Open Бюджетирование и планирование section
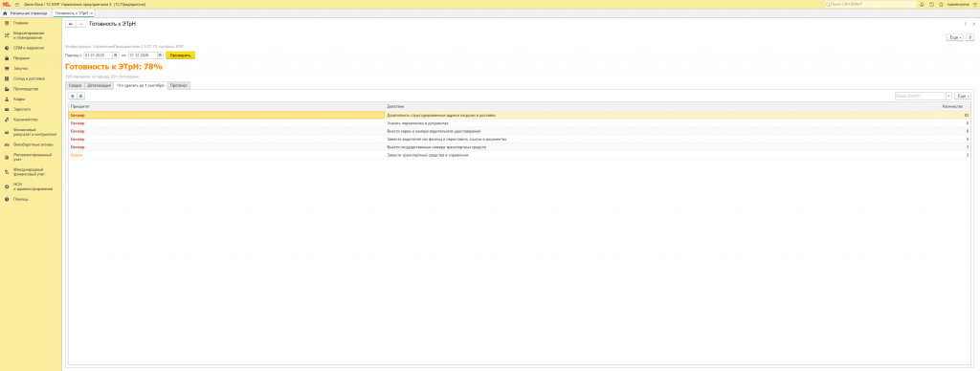This screenshot has width=980, height=371. 32,35
